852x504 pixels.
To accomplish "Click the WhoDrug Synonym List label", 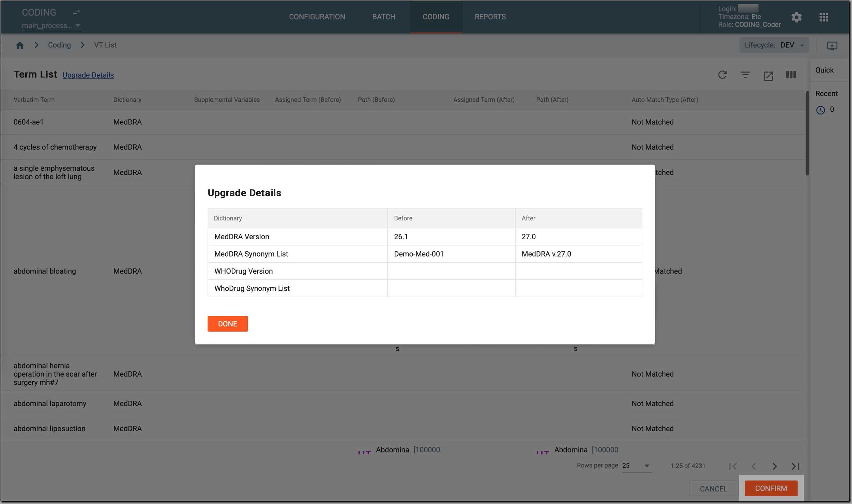I will pyautogui.click(x=252, y=288).
